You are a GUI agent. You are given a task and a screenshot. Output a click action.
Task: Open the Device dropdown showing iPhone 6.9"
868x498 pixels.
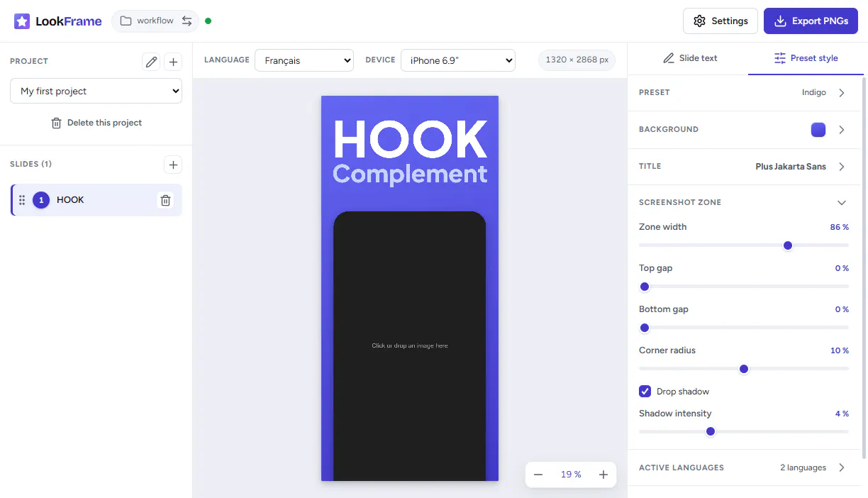(458, 60)
